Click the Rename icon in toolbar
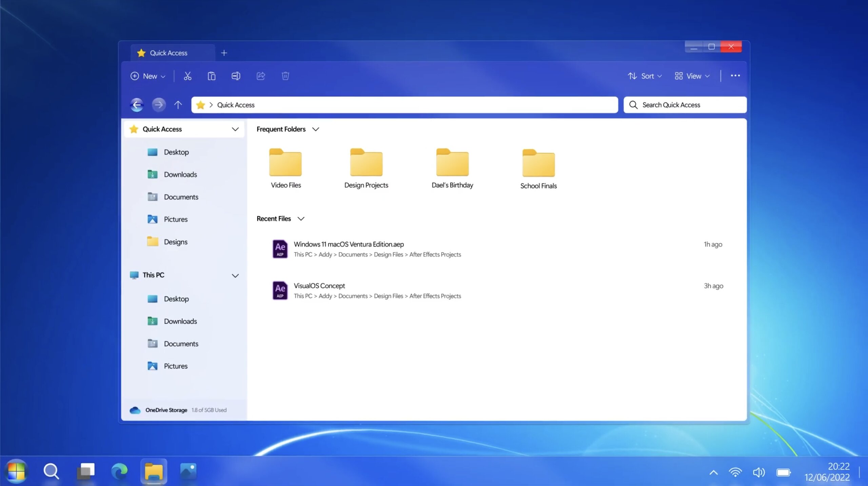This screenshot has height=486, width=868. pos(236,76)
